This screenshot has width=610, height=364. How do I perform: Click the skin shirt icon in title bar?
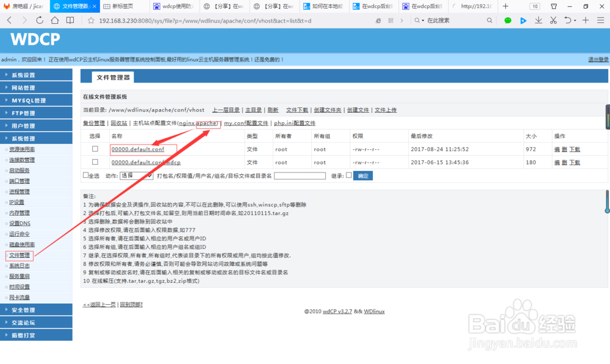554,6
